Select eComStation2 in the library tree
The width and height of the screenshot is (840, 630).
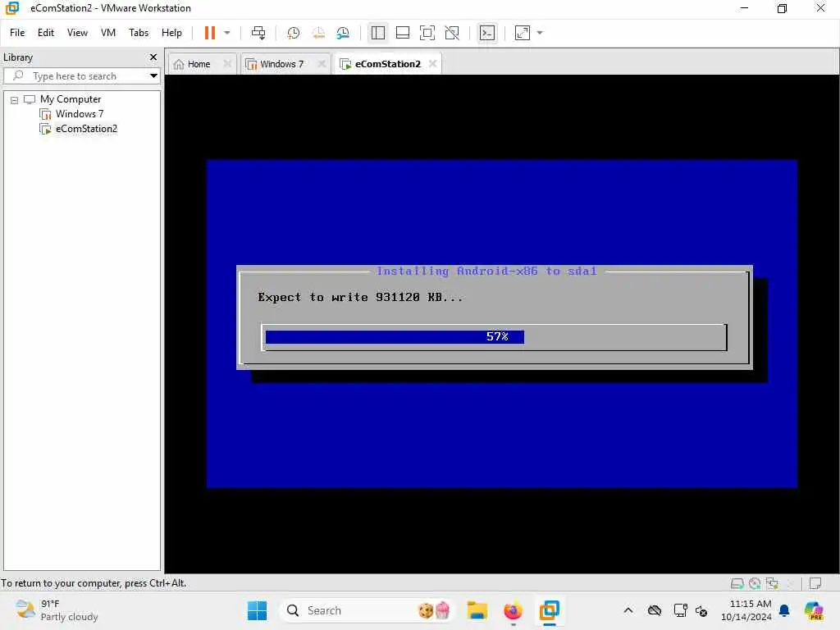[x=86, y=129]
